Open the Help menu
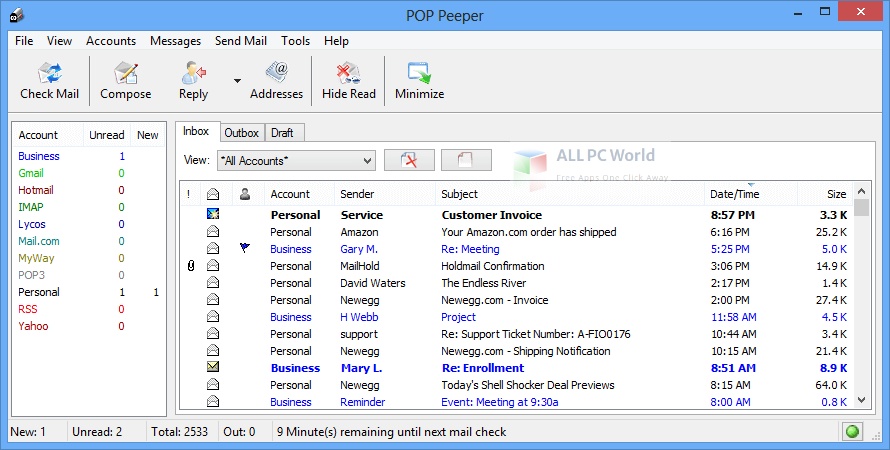The height and width of the screenshot is (450, 890). click(336, 41)
